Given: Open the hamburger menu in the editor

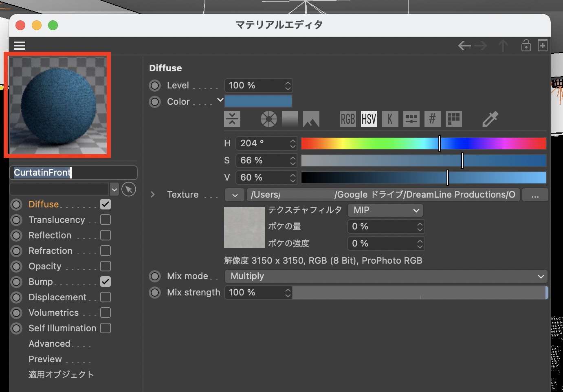Looking at the screenshot, I should tap(20, 45).
